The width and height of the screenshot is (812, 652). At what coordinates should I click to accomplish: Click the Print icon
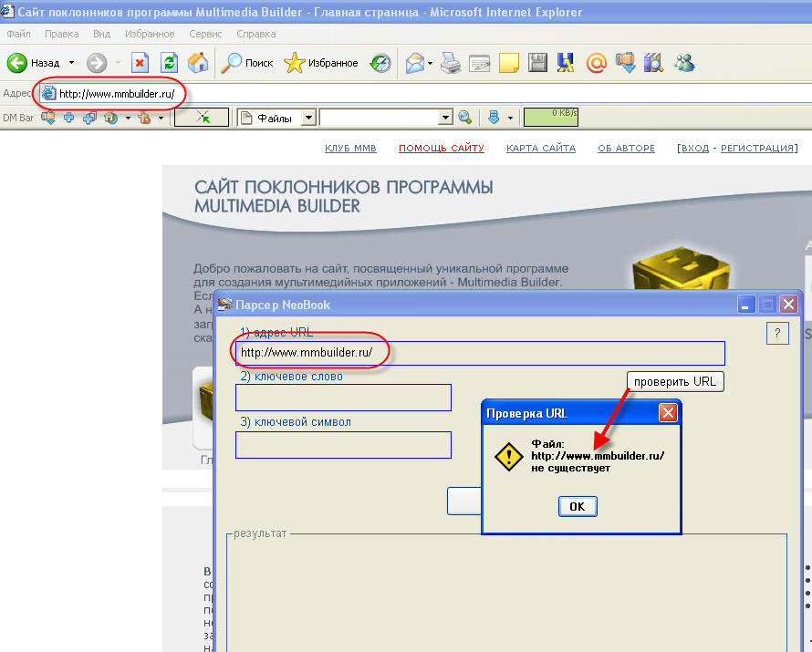[451, 63]
